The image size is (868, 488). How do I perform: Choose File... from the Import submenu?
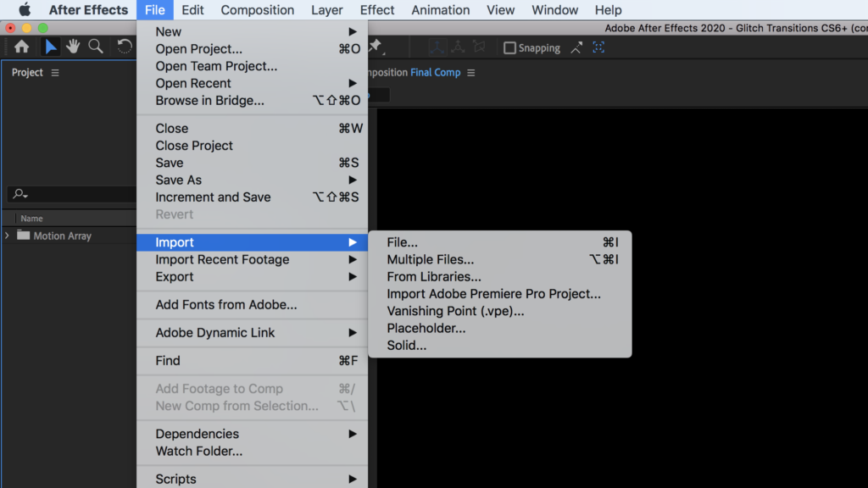click(403, 242)
